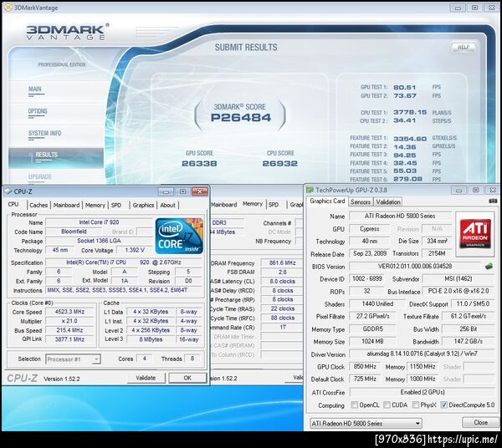Image resolution: width=502 pixels, height=448 pixels.
Task: Open the Validation tab in GPU-Z
Action: [x=388, y=201]
